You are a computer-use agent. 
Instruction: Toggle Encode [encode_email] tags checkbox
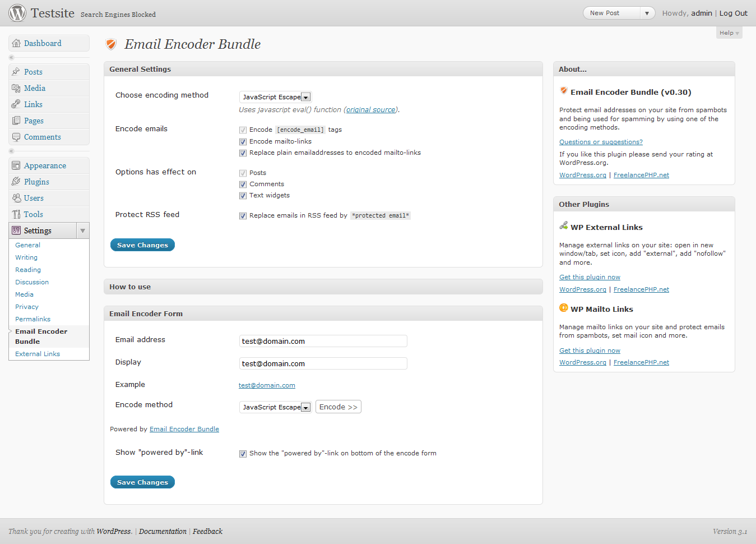click(x=243, y=130)
